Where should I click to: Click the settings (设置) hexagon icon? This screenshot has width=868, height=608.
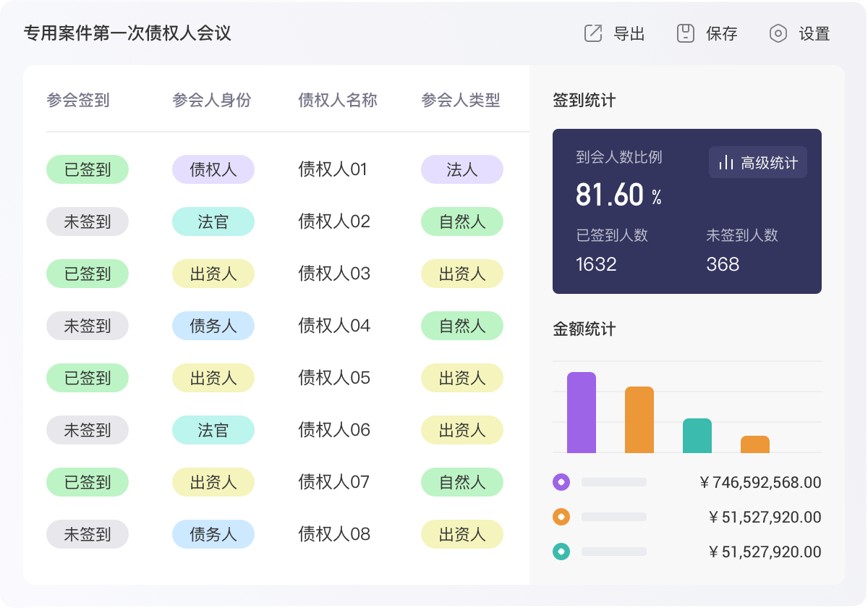coord(778,33)
